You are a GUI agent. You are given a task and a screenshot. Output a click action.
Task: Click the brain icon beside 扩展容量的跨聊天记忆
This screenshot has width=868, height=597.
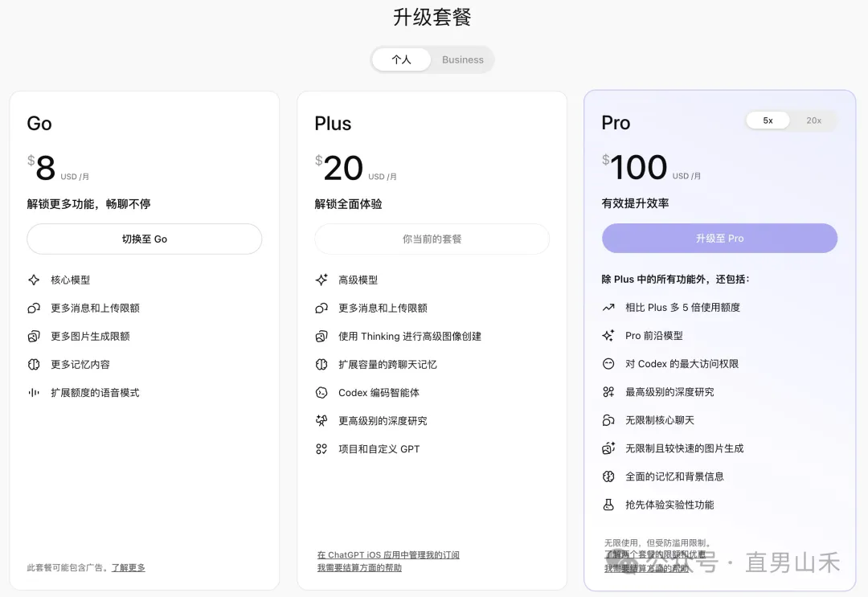coord(321,365)
